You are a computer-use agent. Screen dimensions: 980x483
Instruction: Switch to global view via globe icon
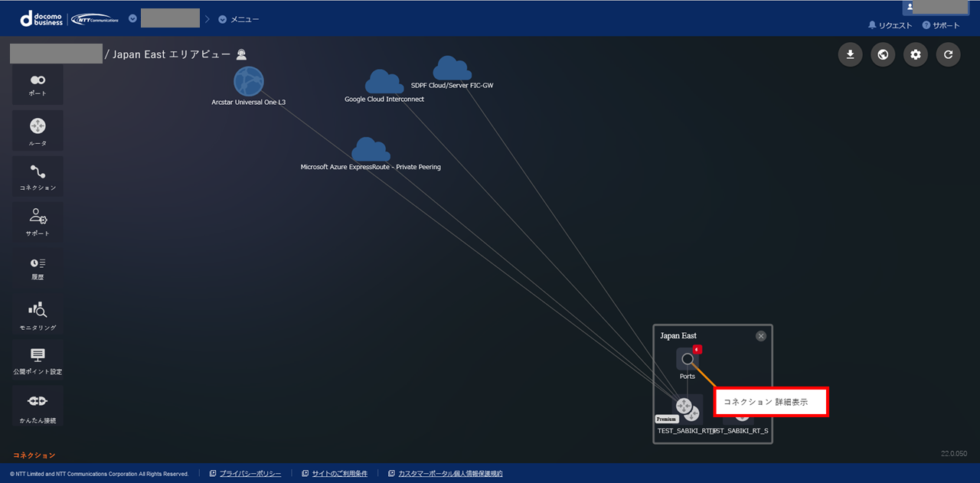883,54
